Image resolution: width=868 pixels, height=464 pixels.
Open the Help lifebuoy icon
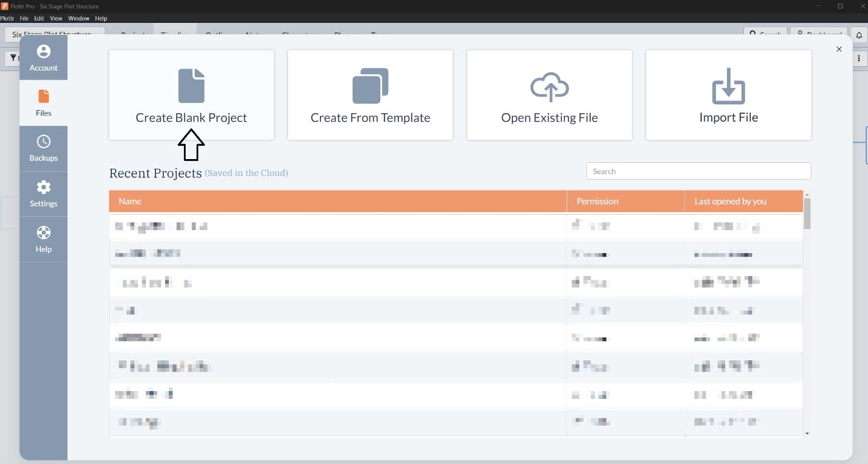pyautogui.click(x=43, y=233)
